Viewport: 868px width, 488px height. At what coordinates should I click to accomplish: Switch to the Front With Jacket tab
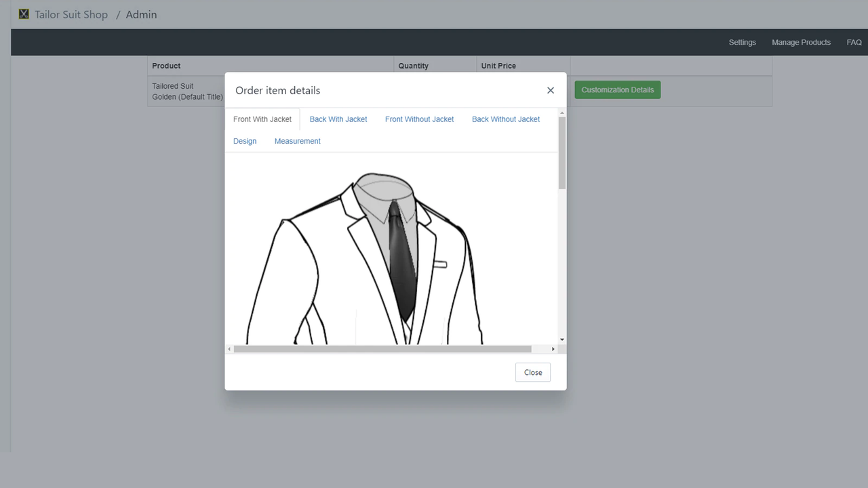tap(262, 119)
